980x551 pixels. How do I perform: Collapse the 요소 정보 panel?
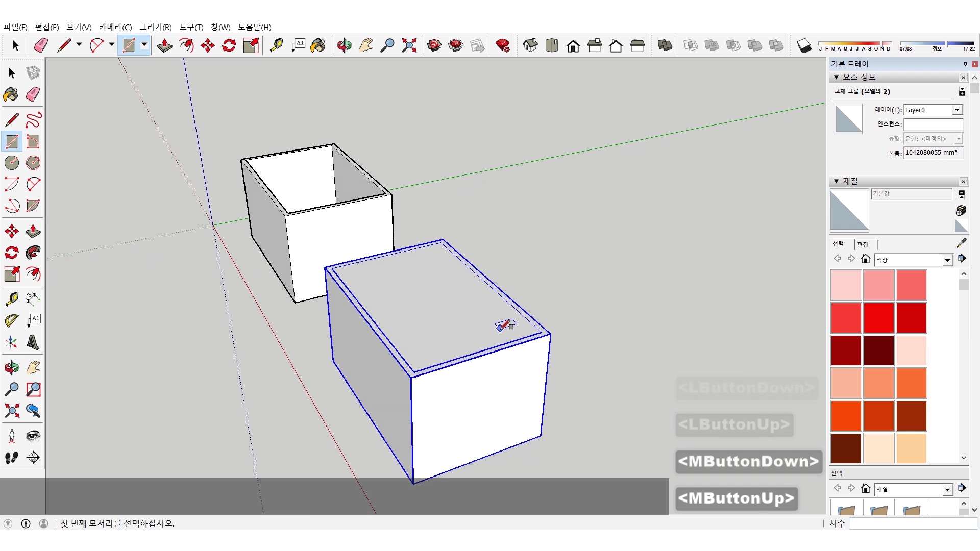tap(837, 77)
